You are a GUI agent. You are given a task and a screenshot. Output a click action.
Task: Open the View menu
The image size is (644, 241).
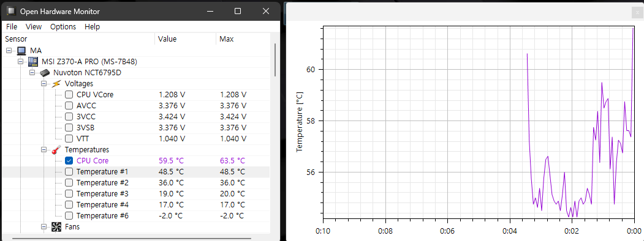tap(34, 27)
